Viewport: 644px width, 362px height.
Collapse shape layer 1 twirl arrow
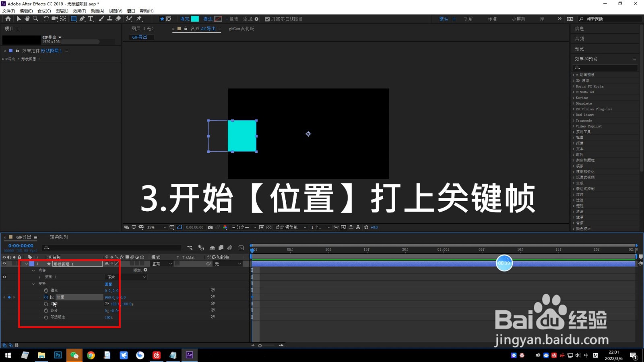(27, 264)
